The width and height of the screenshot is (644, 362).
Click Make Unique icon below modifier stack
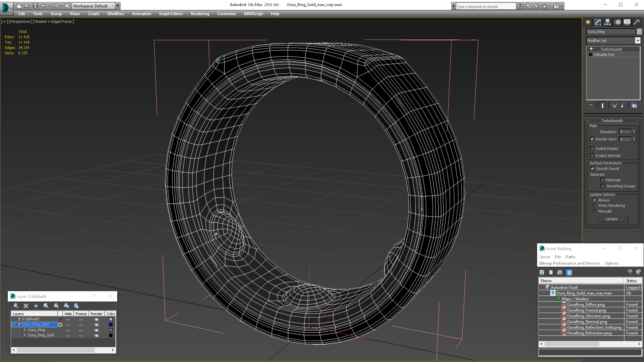coord(614,106)
